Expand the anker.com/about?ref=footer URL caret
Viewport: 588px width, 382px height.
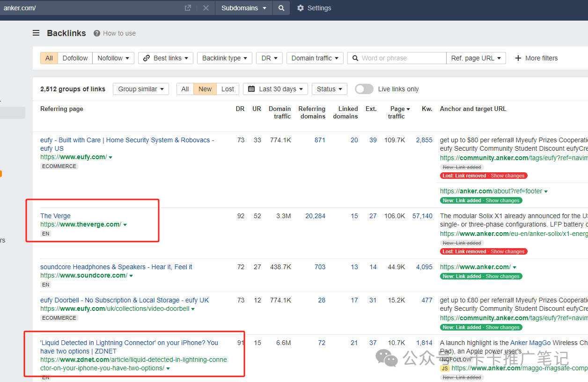[x=546, y=191]
